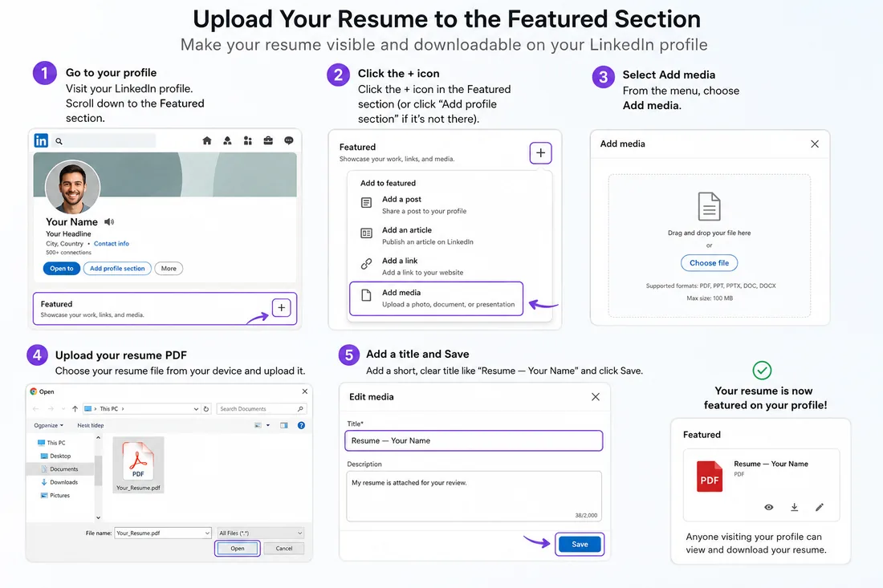Click the Search Documents field
This screenshot has width=883, height=588.
pyautogui.click(x=262, y=409)
